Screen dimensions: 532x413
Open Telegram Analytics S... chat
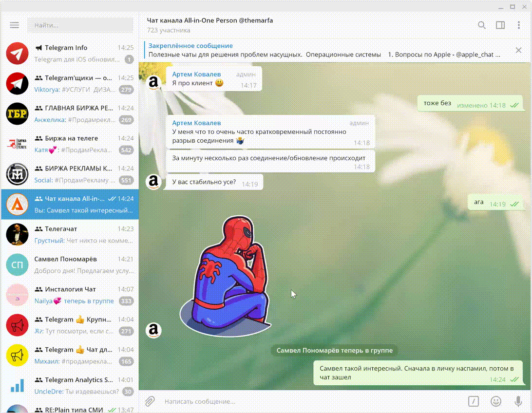[70, 385]
